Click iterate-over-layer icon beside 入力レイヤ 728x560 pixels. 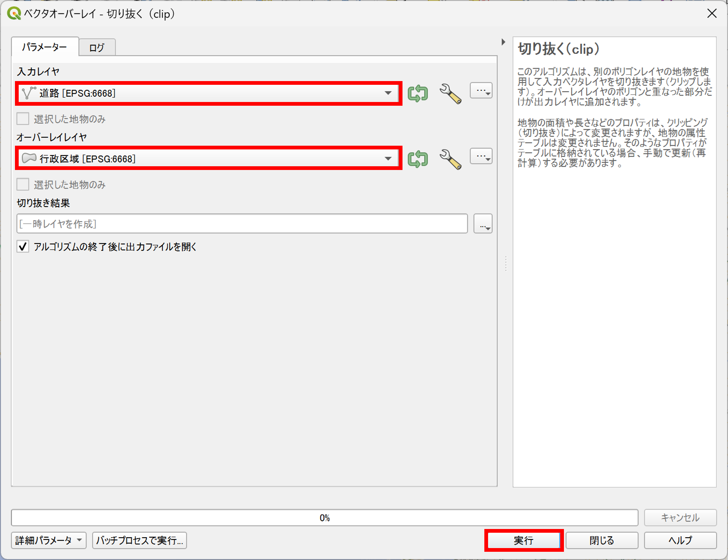[417, 93]
